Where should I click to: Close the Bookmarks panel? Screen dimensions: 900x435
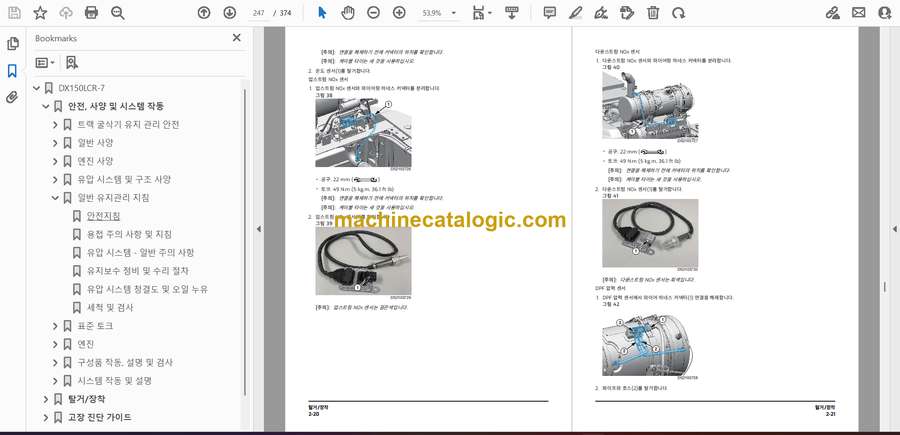coord(236,38)
